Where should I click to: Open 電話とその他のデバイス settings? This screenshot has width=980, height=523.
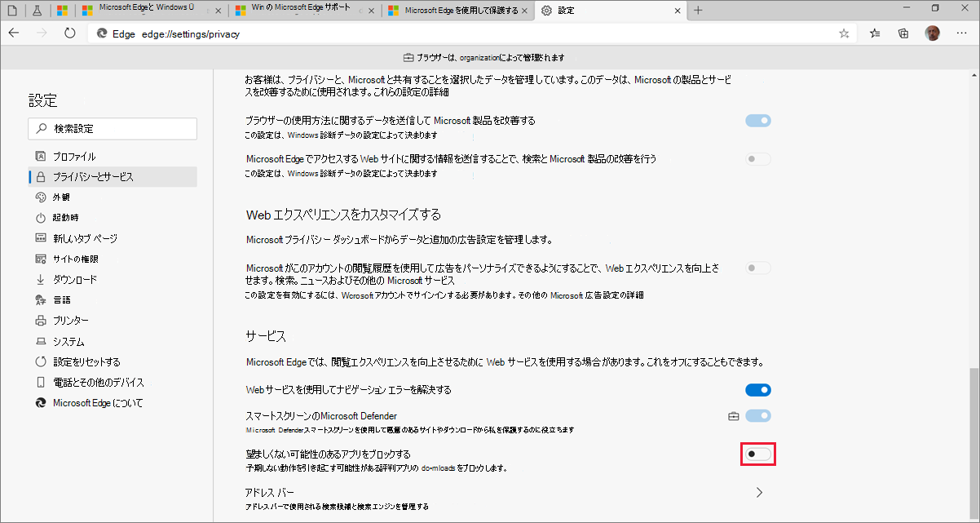[x=113, y=383]
